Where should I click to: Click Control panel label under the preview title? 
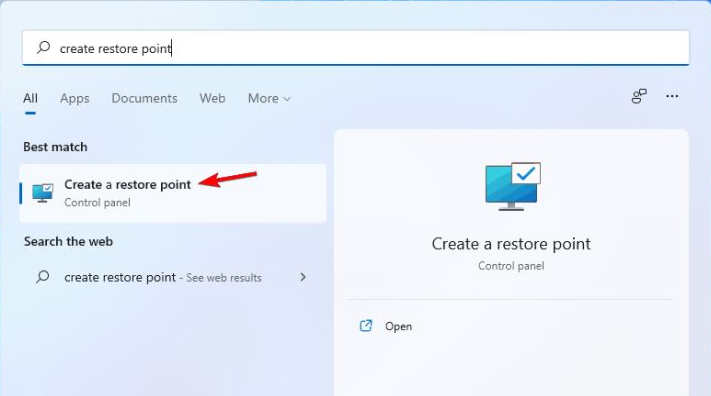click(x=511, y=266)
